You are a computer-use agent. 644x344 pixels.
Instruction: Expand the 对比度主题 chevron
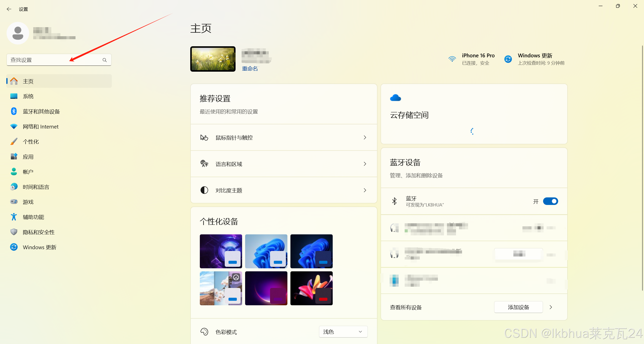point(365,190)
